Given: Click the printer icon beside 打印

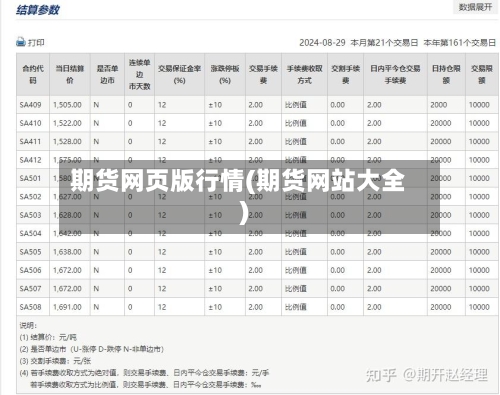Looking at the screenshot, I should coord(21,42).
